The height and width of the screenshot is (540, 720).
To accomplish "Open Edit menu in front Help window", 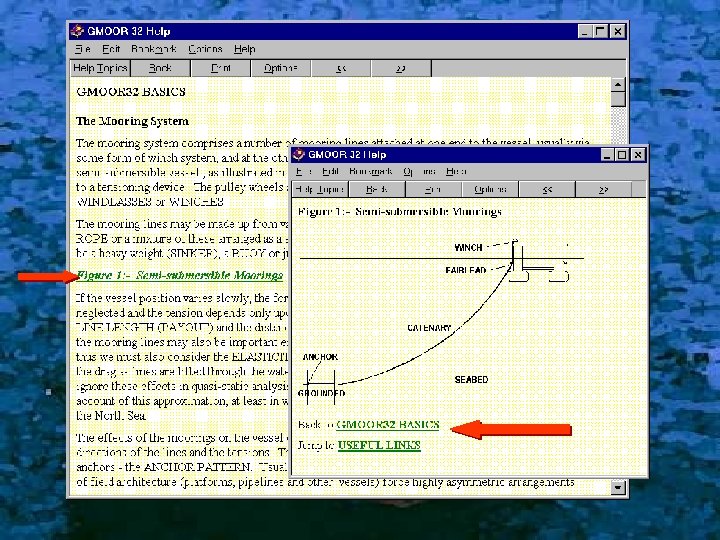I will click(x=330, y=171).
